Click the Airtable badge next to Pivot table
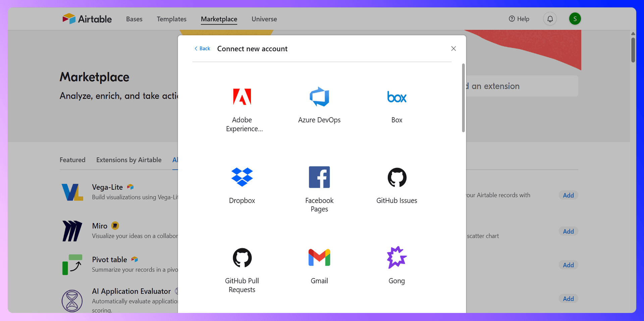Viewport: 644px width, 321px height. [x=135, y=259]
